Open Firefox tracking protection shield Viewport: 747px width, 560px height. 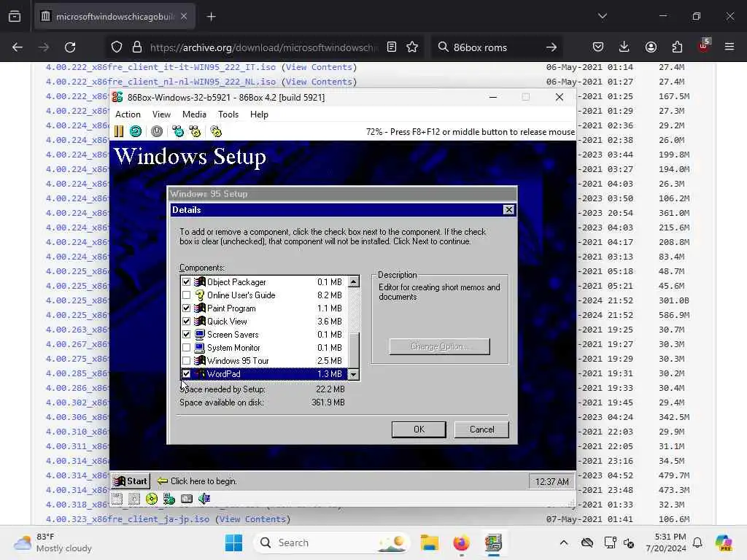pos(117,47)
